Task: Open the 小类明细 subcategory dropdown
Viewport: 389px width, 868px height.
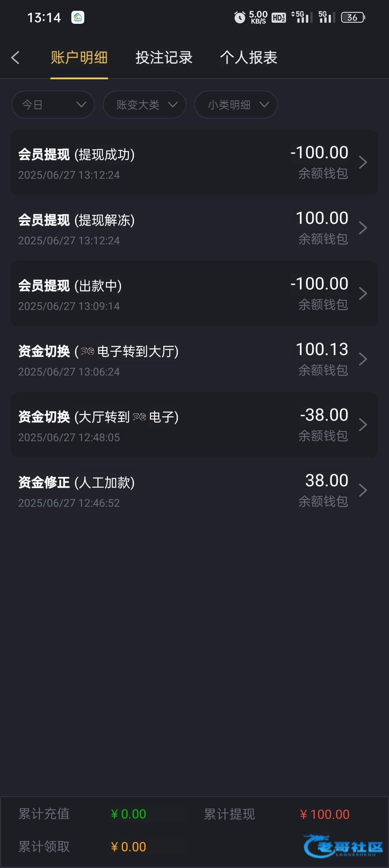Action: point(236,105)
